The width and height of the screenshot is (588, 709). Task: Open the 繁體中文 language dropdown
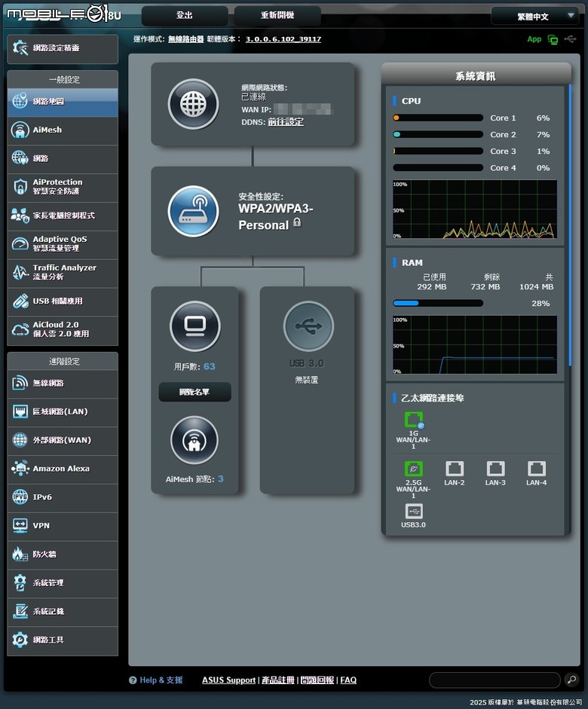[534, 17]
